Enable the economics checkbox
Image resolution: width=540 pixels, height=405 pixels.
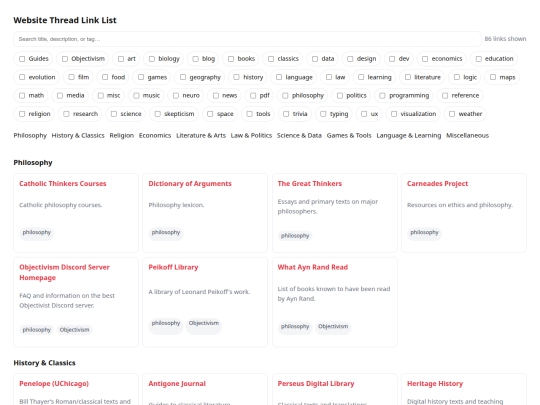[x=425, y=59]
